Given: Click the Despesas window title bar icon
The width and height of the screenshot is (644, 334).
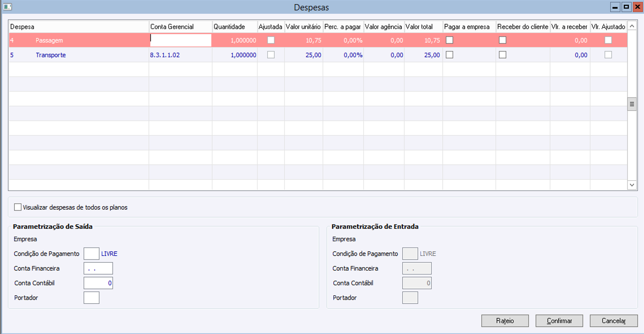Looking at the screenshot, I should (x=7, y=7).
